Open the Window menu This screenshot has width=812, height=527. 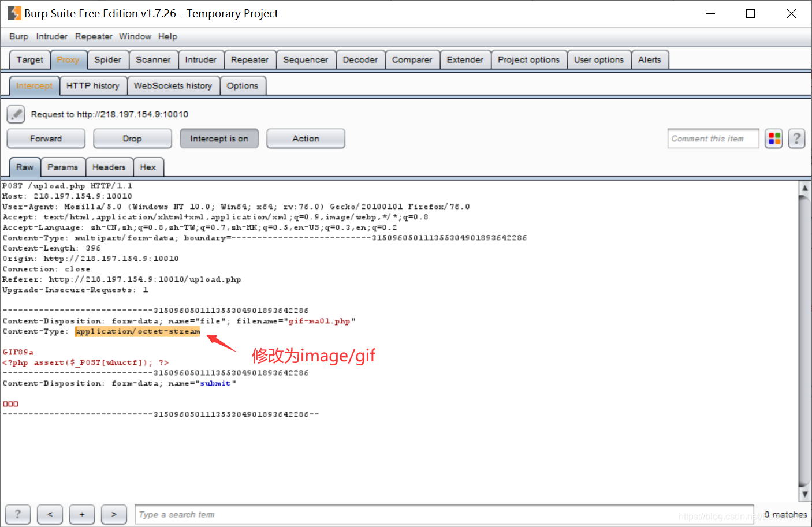[x=135, y=36]
